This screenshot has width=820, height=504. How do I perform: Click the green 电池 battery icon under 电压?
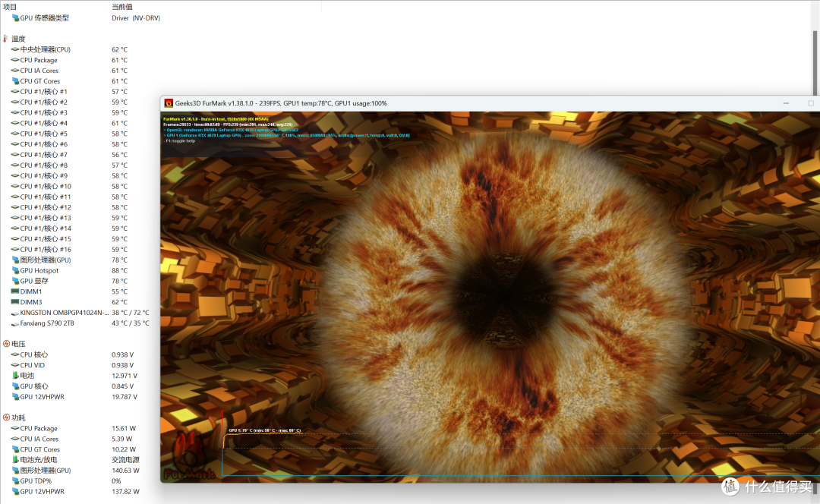tap(15, 376)
